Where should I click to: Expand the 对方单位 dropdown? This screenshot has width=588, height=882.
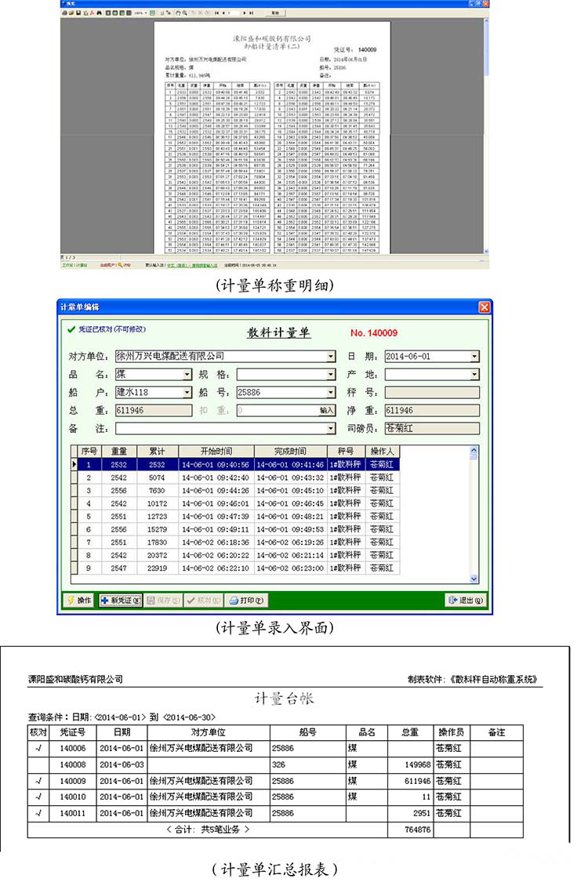[x=331, y=357]
